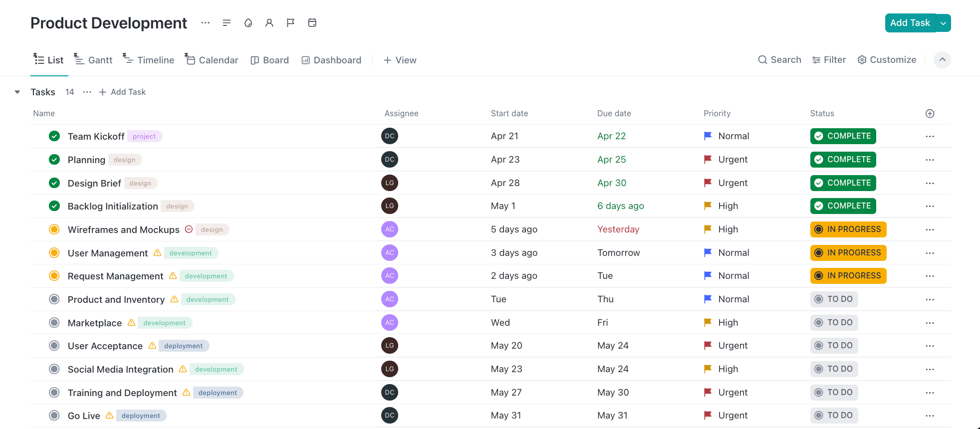The width and height of the screenshot is (980, 429).
Task: Click + Add Task beside Tasks group
Action: [122, 92]
